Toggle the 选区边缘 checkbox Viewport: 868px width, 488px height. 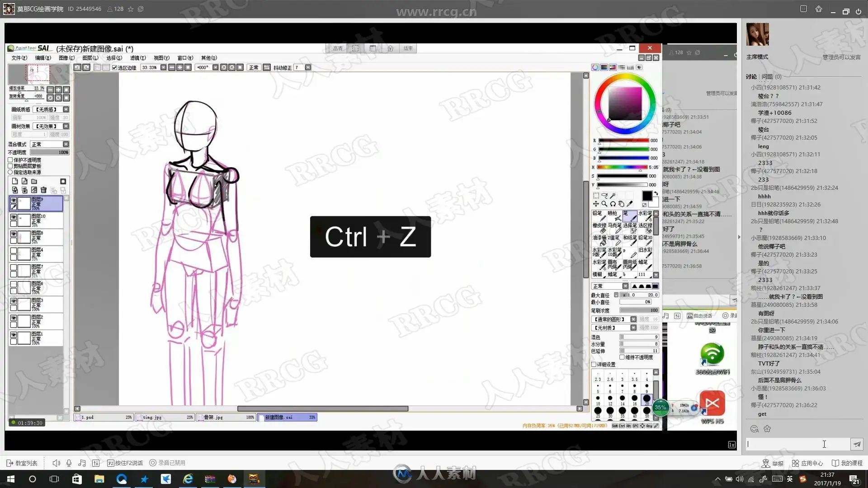pyautogui.click(x=115, y=68)
